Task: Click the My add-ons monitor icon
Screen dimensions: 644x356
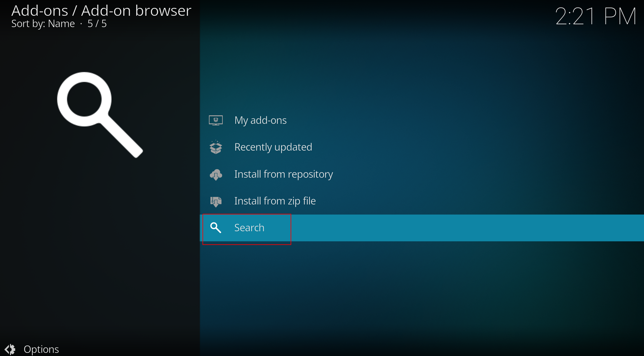Action: click(216, 120)
